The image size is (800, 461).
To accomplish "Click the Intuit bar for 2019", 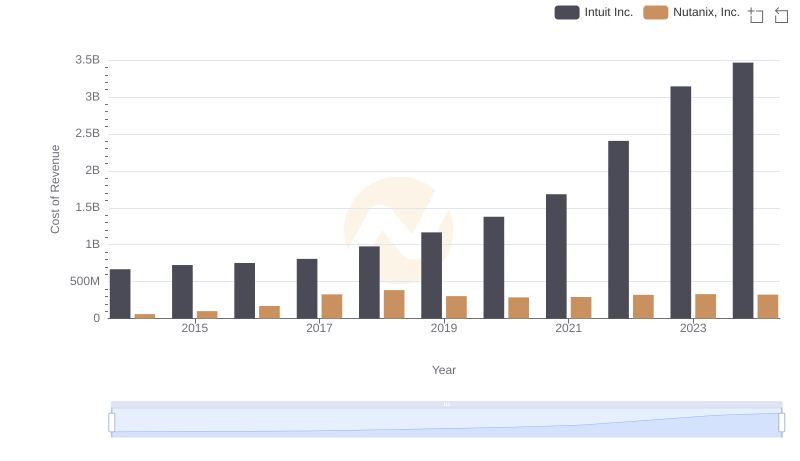I will [x=432, y=275].
